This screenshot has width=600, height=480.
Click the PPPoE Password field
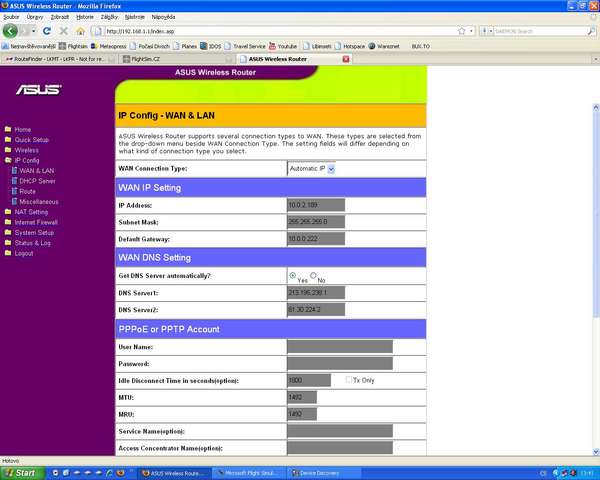340,363
